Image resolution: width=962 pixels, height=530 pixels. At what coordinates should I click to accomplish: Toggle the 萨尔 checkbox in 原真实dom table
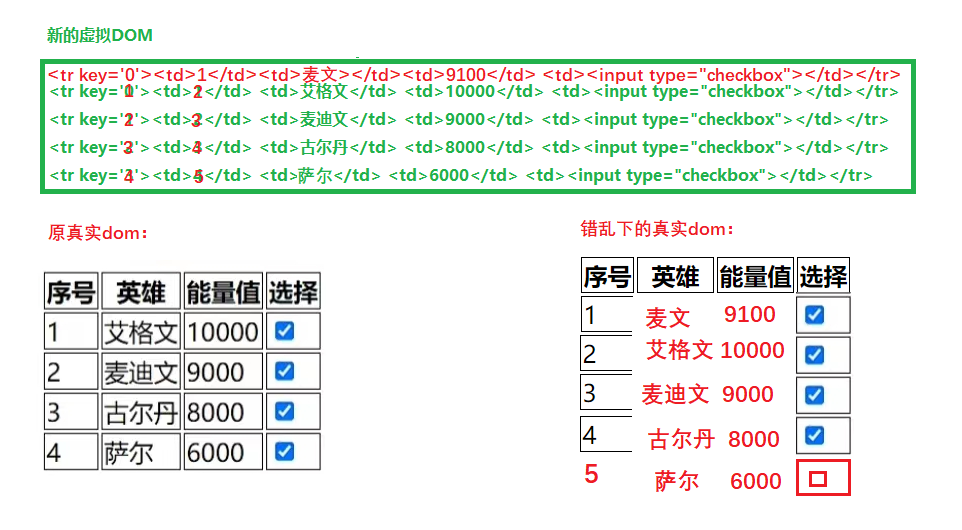[284, 452]
